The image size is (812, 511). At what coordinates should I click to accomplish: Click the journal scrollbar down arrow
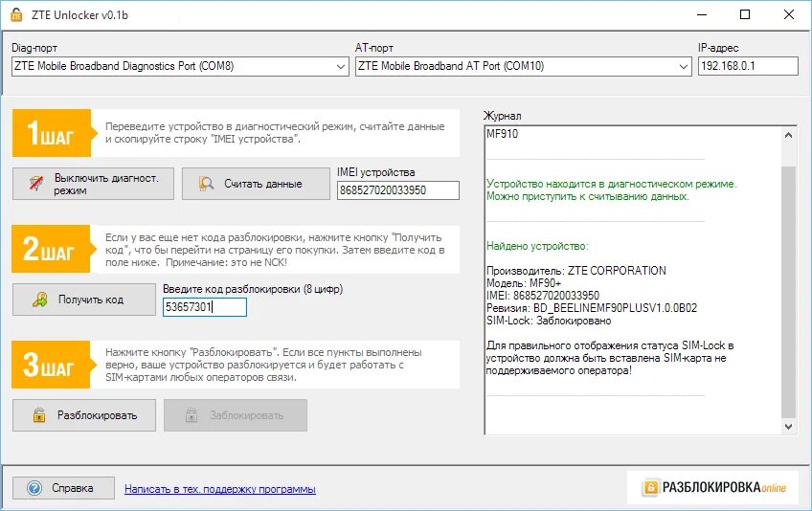[788, 427]
